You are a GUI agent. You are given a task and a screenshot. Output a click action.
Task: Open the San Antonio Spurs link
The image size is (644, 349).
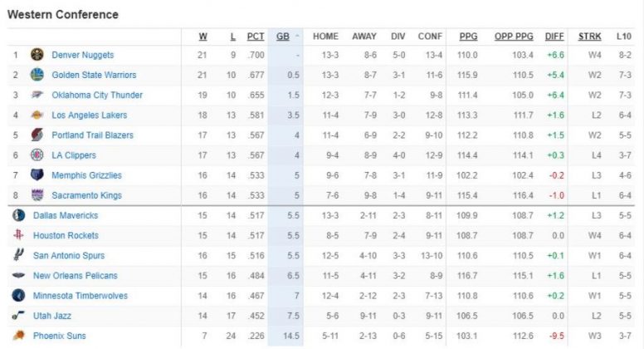(69, 256)
